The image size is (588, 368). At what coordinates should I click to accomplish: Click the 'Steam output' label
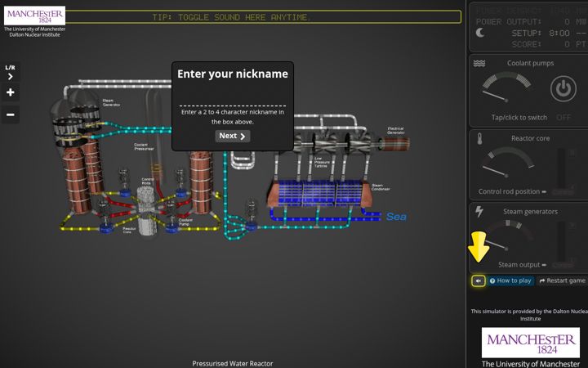pos(519,265)
